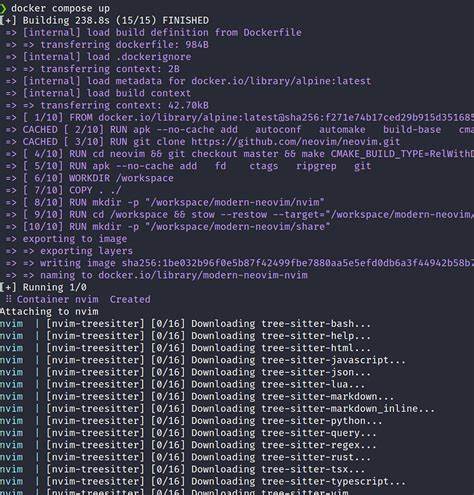Select 'transferring dockerfile: 984B' text
474x495 pixels.
point(124,45)
